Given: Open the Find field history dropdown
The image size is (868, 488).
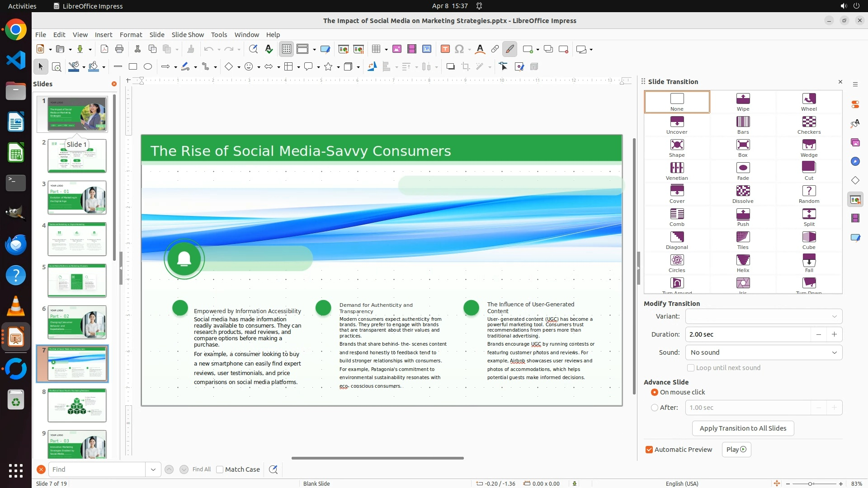Looking at the screenshot, I should 153,469.
